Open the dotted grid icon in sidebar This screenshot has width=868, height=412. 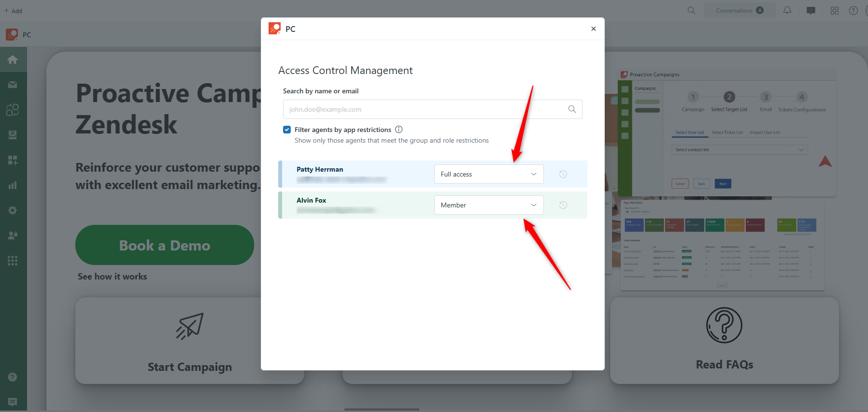tap(13, 261)
